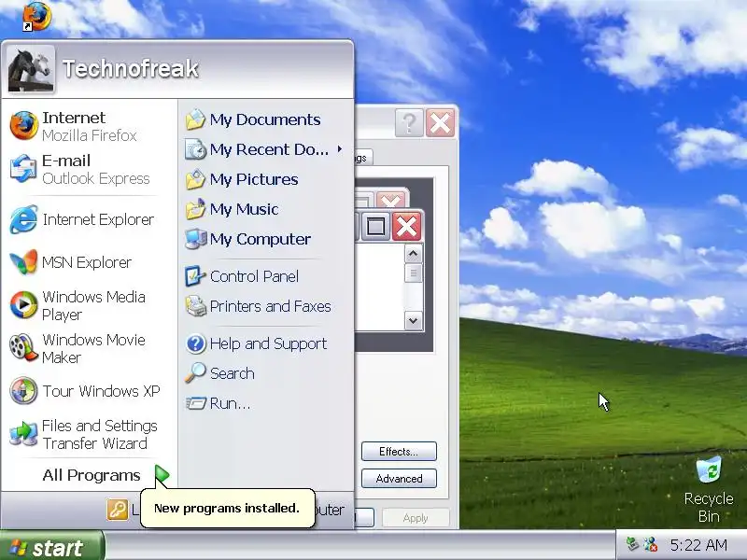This screenshot has width=747, height=560.
Task: Expand the My Recent Documents submenu arrow
Action: (x=340, y=149)
